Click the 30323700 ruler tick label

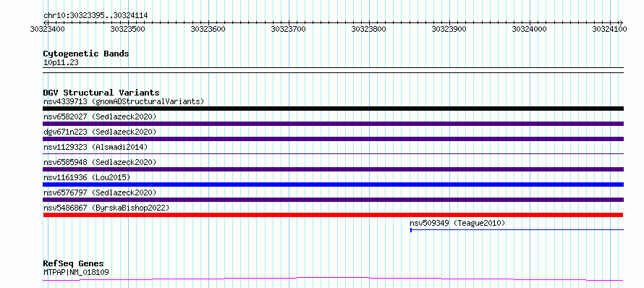tap(289, 29)
